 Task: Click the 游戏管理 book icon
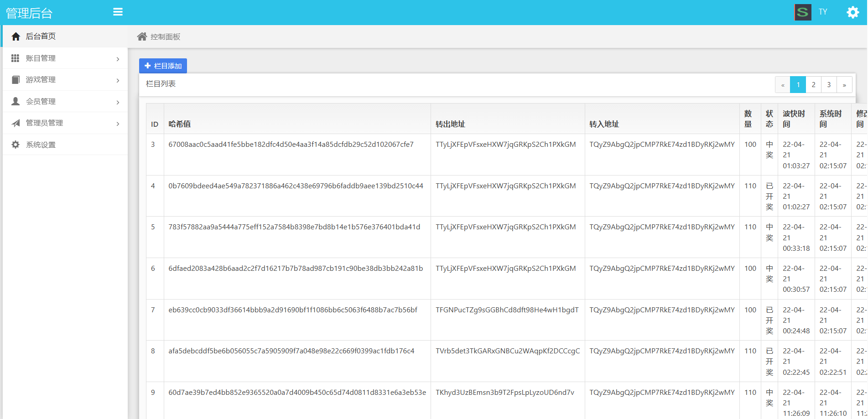tap(16, 80)
